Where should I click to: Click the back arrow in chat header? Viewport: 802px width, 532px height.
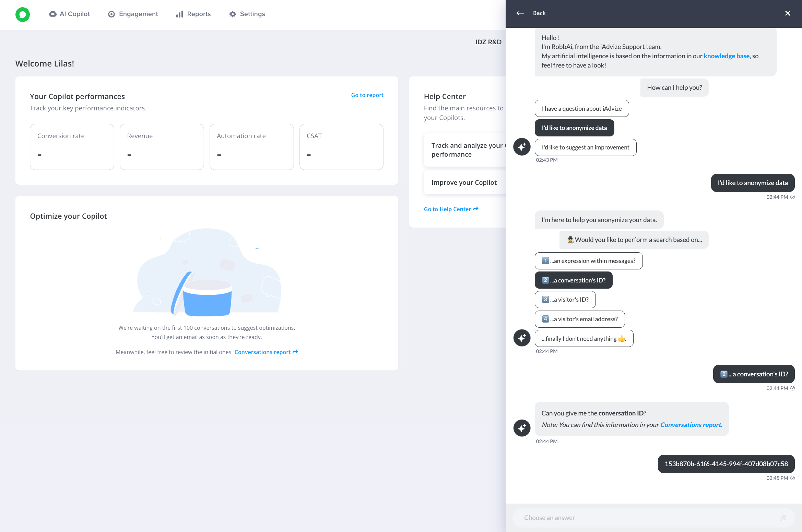click(x=520, y=13)
